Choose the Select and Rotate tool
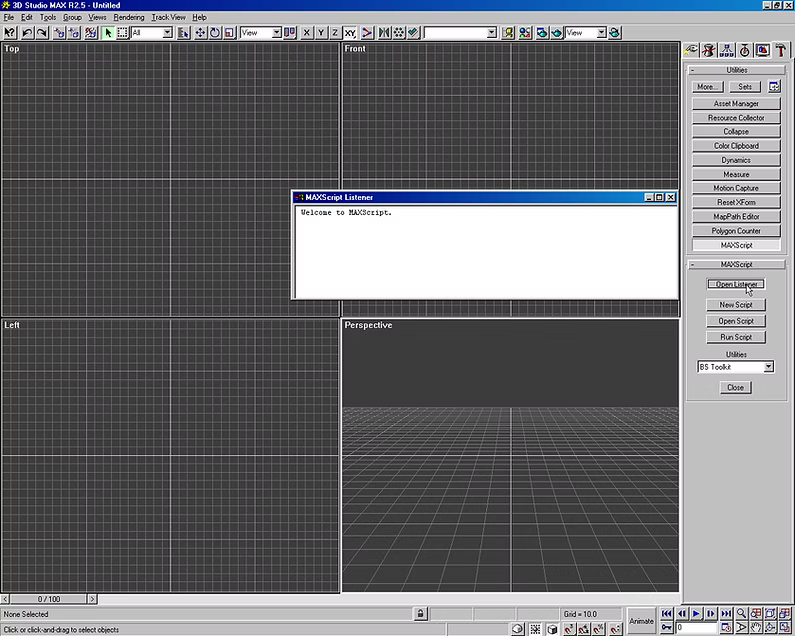Image resolution: width=795 pixels, height=636 pixels. tap(215, 33)
